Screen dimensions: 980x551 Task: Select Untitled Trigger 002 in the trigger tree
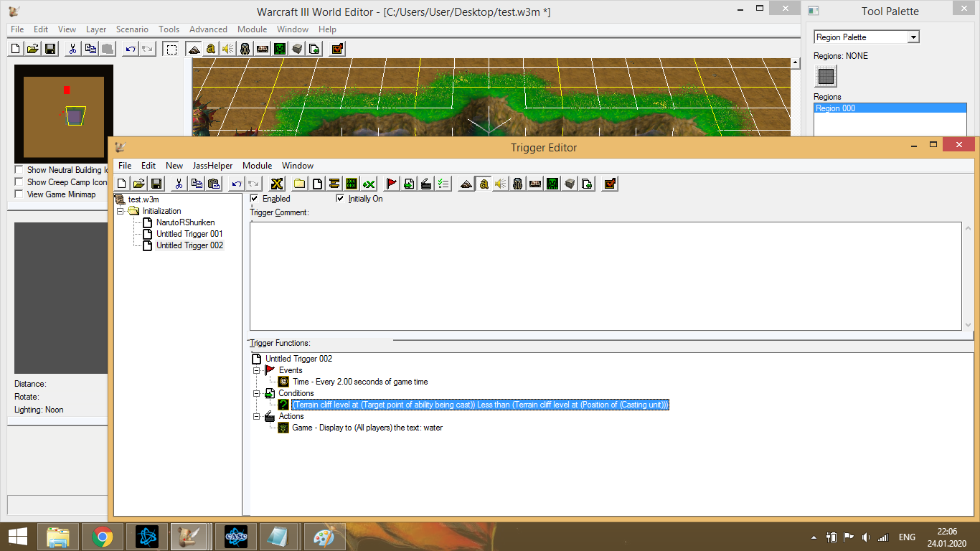(x=189, y=245)
